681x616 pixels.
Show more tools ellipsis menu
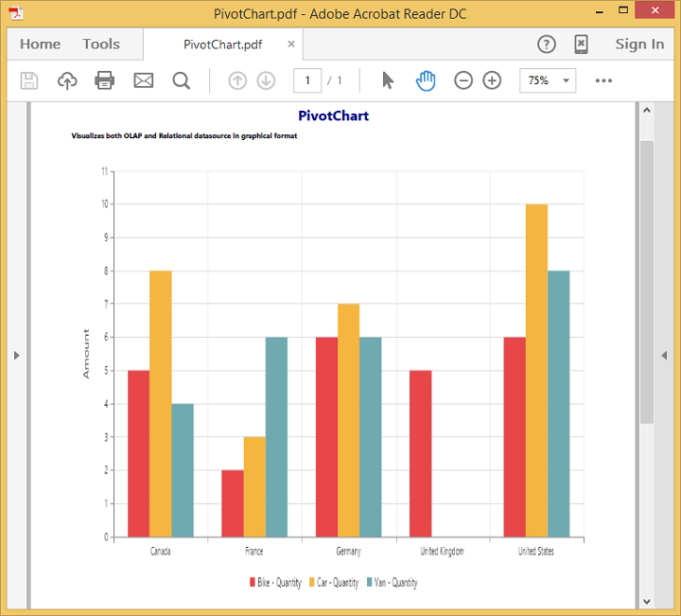603,81
